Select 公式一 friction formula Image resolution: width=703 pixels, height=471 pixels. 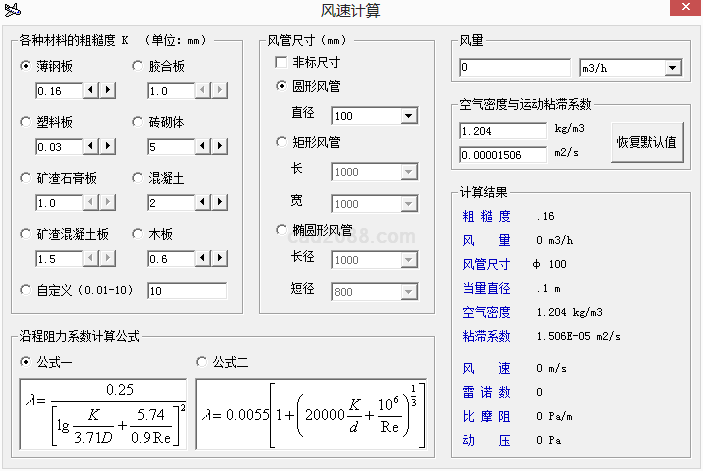27,361
